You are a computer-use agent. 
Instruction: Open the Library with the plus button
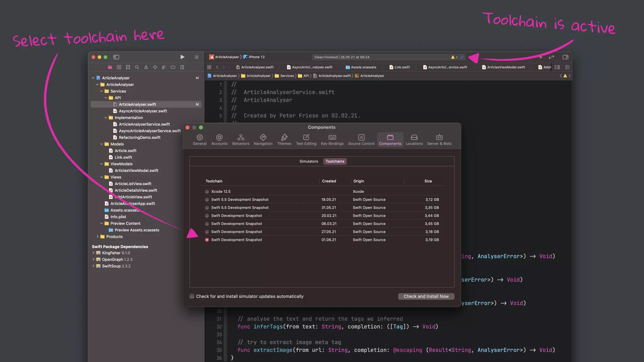(541, 57)
